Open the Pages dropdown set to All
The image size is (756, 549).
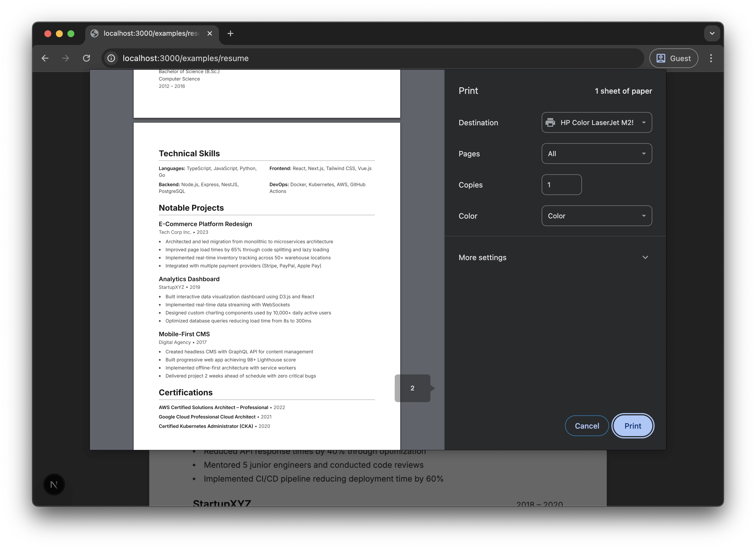pyautogui.click(x=596, y=154)
